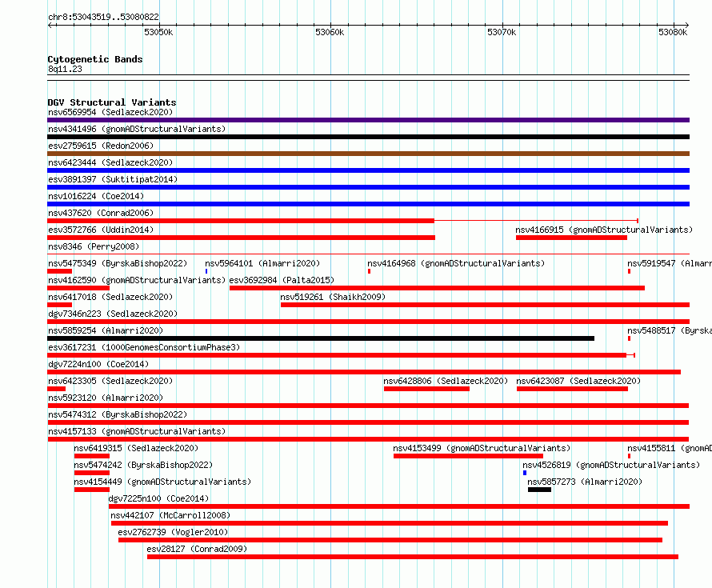Select nsv5474312 (ByrskaBishop2022) label
The image size is (712, 588).
tap(118, 414)
